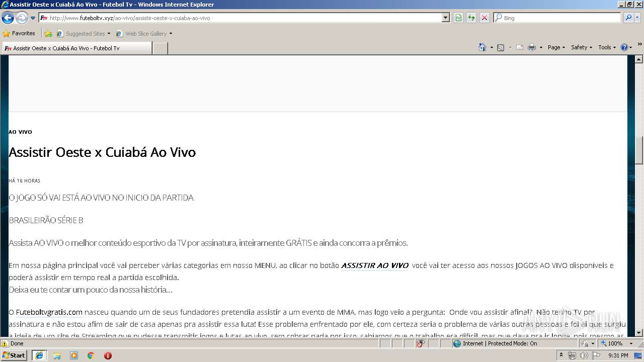Viewport: 644px width, 362px height.
Task: Click the Internet Explorer taskbar icon
Action: pyautogui.click(x=39, y=355)
